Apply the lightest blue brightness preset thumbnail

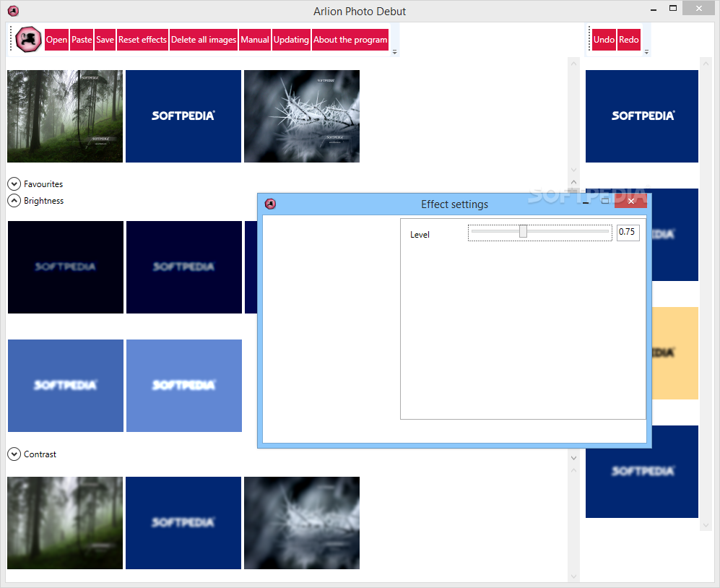pyautogui.click(x=184, y=386)
